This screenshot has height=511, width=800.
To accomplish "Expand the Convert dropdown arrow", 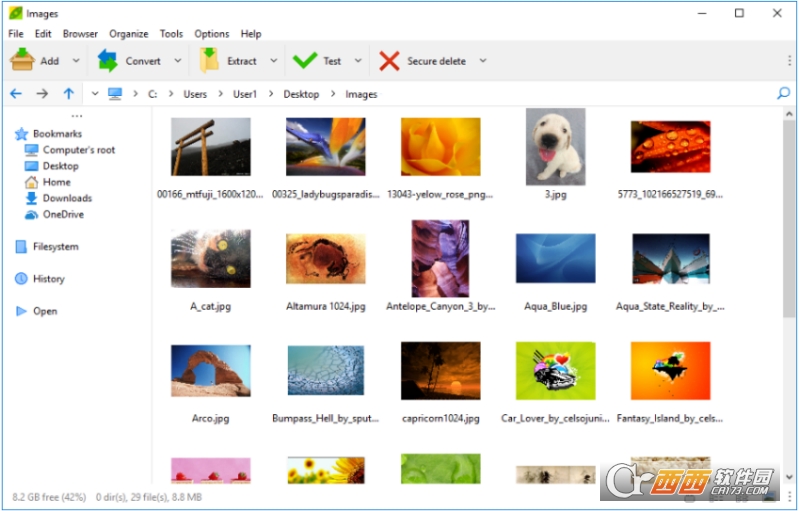I will 178,61.
